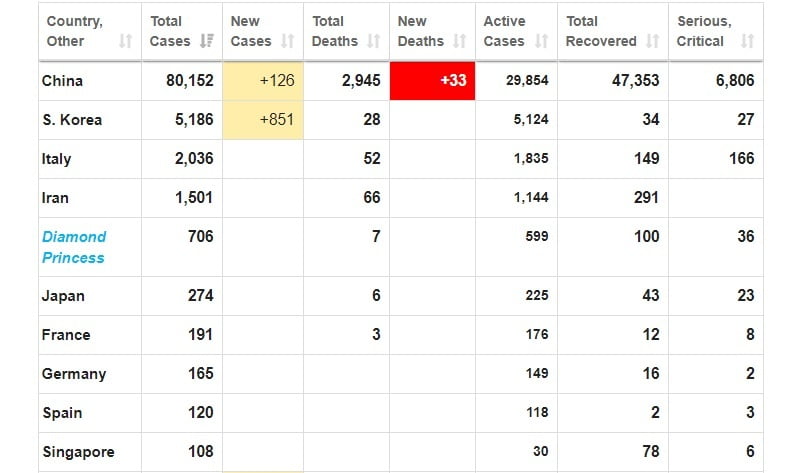Click S. Korea's total cases 5,186
The image size is (785, 473).
tap(194, 120)
